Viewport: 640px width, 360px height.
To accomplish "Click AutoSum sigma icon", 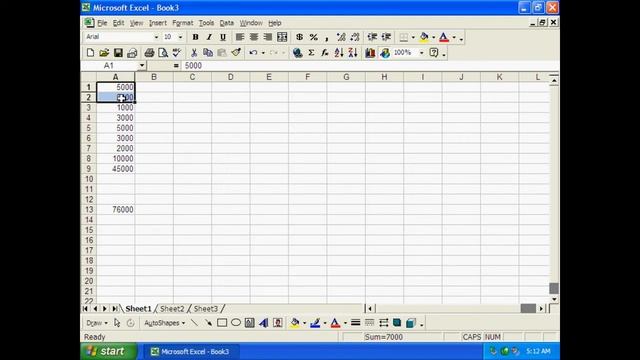I will 311,53.
